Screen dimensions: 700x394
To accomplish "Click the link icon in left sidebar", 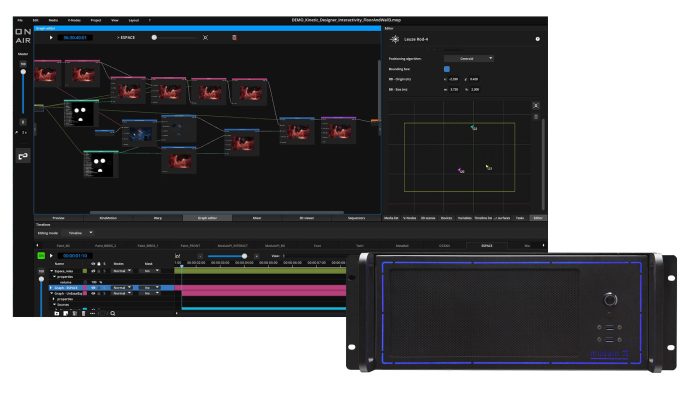I will 23,156.
